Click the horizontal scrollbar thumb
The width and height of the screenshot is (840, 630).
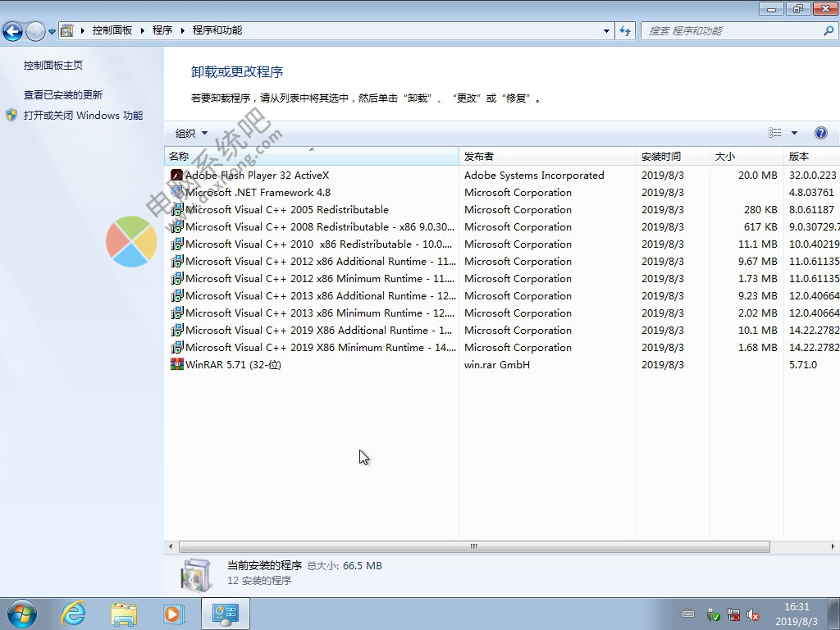pyautogui.click(x=474, y=546)
